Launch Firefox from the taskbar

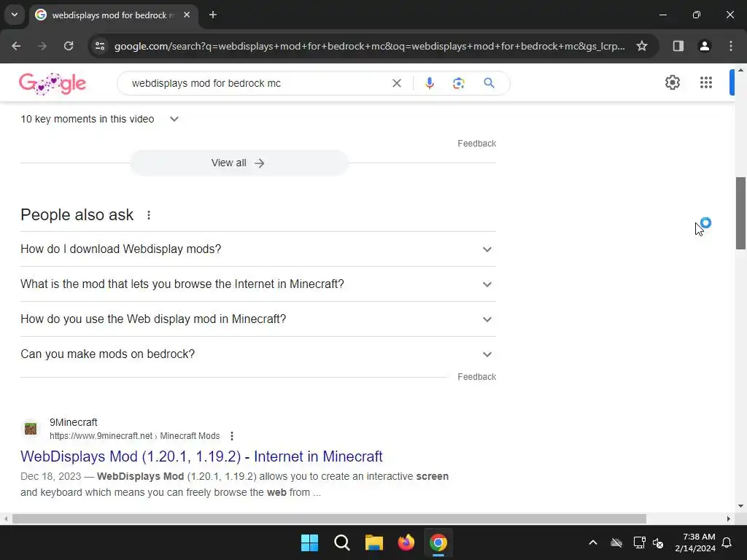coord(406,542)
